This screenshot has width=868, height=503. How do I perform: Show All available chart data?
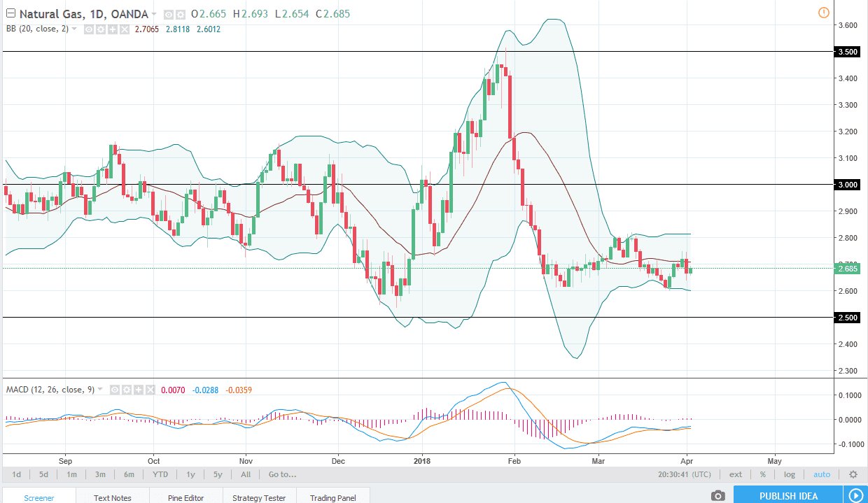pyautogui.click(x=245, y=474)
